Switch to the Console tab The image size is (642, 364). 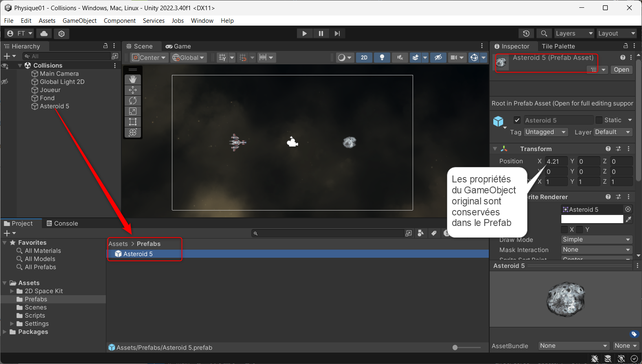click(x=62, y=224)
